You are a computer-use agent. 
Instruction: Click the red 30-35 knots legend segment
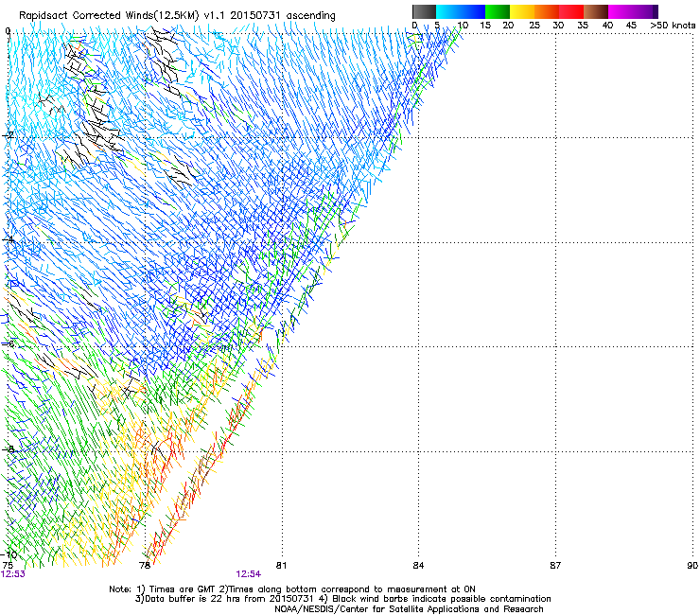(x=571, y=11)
